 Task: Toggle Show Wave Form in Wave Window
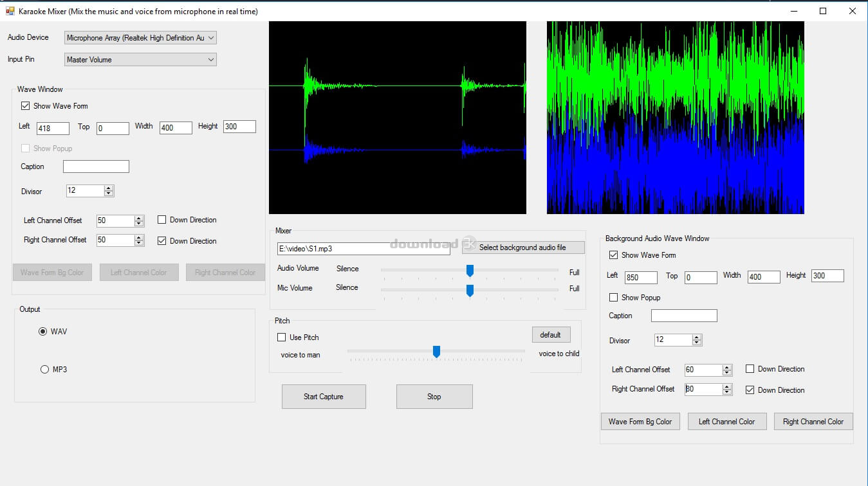point(25,106)
